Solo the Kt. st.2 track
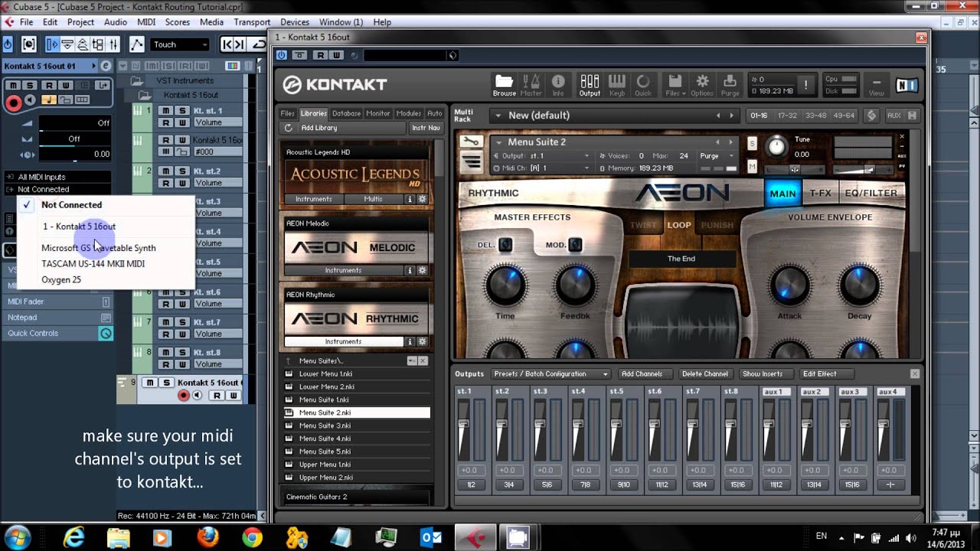The height and width of the screenshot is (551, 980). coord(182,171)
